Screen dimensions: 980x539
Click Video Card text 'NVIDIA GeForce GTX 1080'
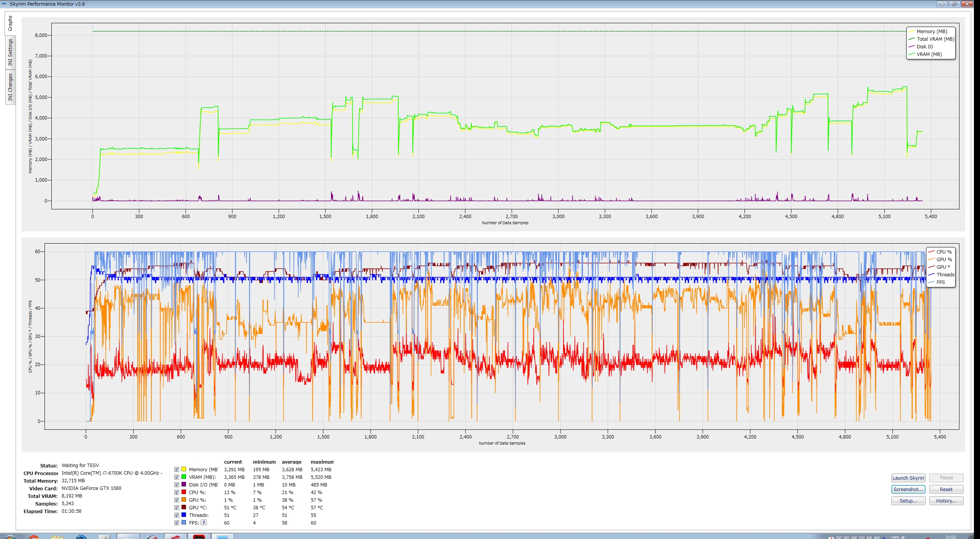point(91,488)
